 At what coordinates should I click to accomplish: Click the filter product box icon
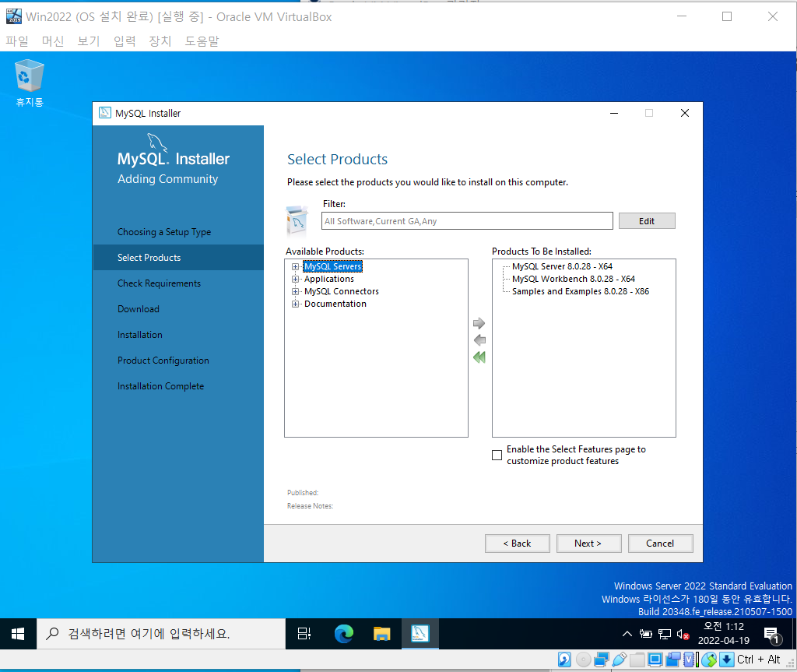click(x=297, y=222)
